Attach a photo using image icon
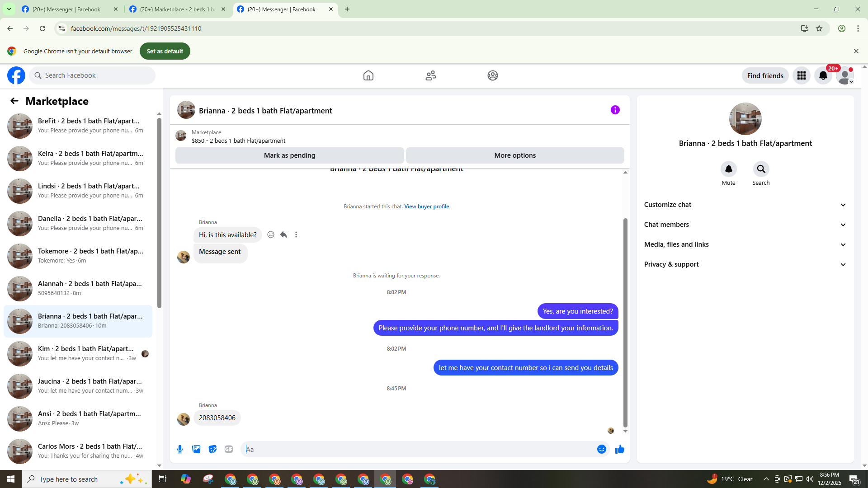 point(196,449)
